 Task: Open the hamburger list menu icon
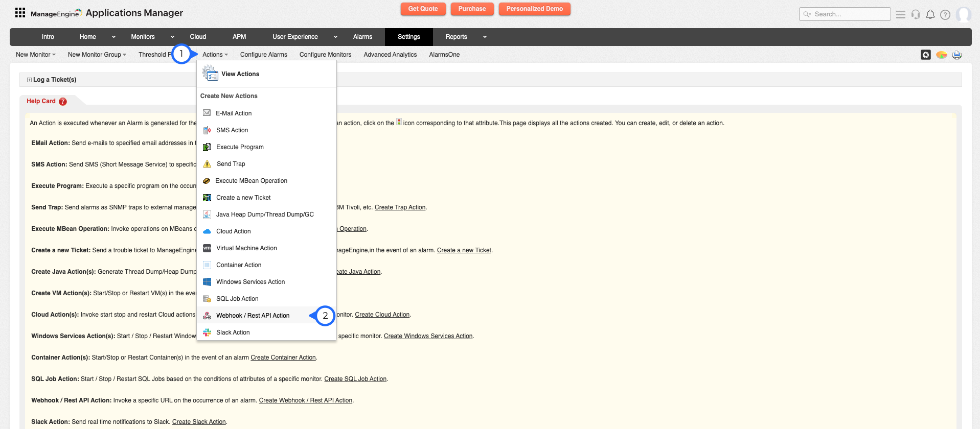(x=901, y=14)
